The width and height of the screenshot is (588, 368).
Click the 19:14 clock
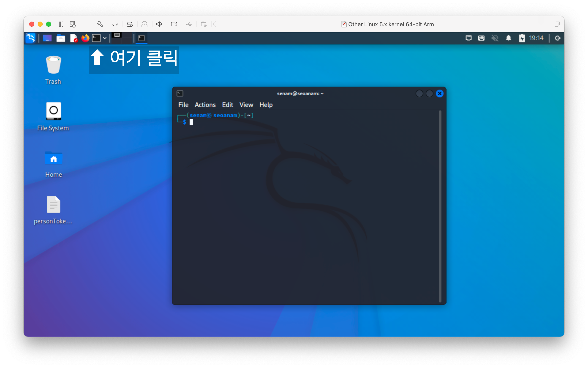[536, 38]
